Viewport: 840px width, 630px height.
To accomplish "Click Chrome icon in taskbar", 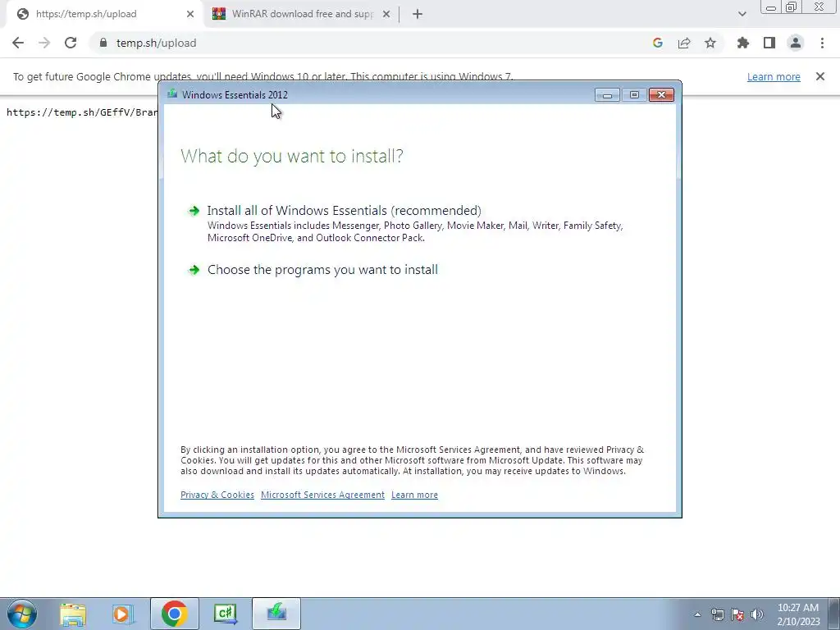I will [x=175, y=614].
